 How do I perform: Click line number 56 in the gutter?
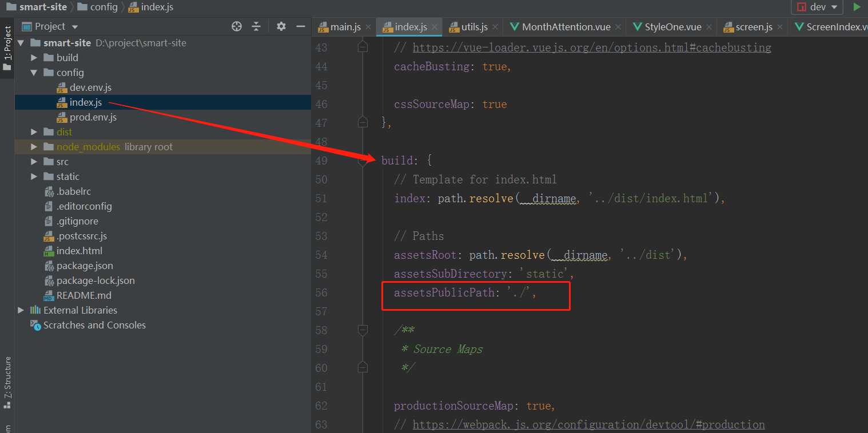coord(321,292)
